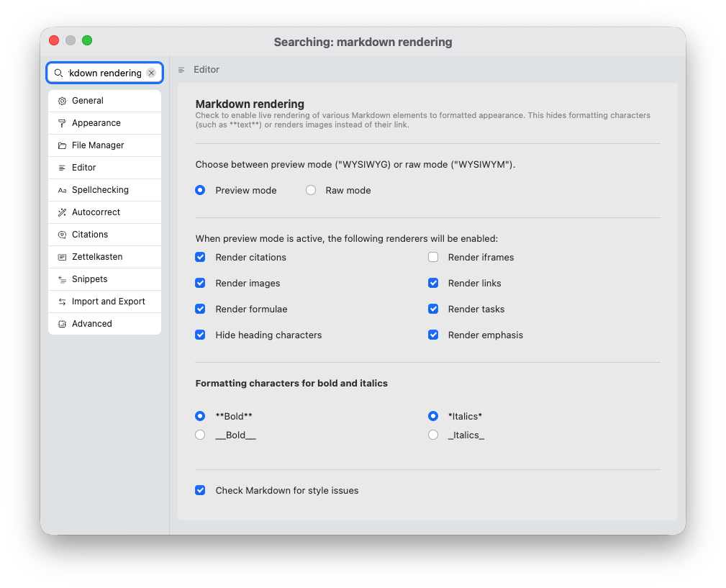Clear the search with the X button
Screen dimensions: 726x588
(x=151, y=72)
